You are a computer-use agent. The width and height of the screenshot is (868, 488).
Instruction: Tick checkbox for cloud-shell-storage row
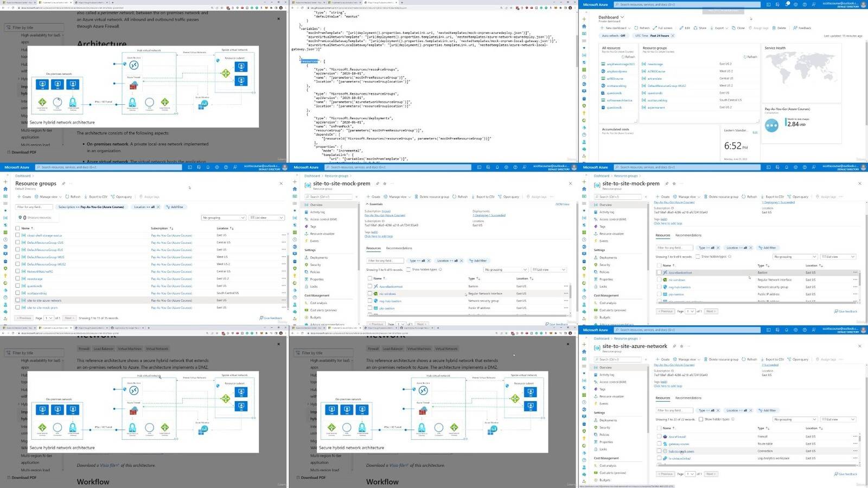pyautogui.click(x=17, y=236)
